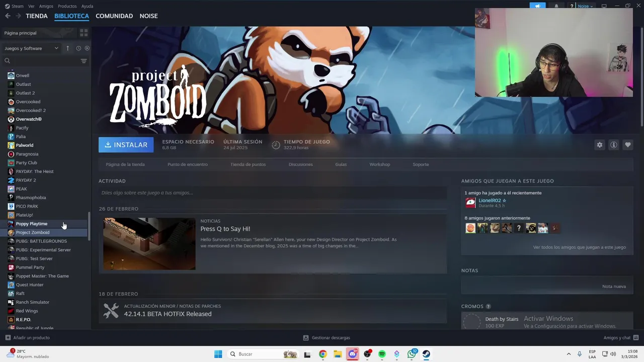Open Cromos help question mark
The height and width of the screenshot is (362, 644).
[488, 306]
